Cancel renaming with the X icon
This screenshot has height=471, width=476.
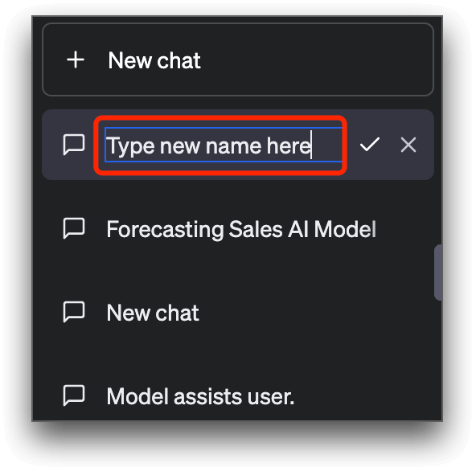[408, 145]
